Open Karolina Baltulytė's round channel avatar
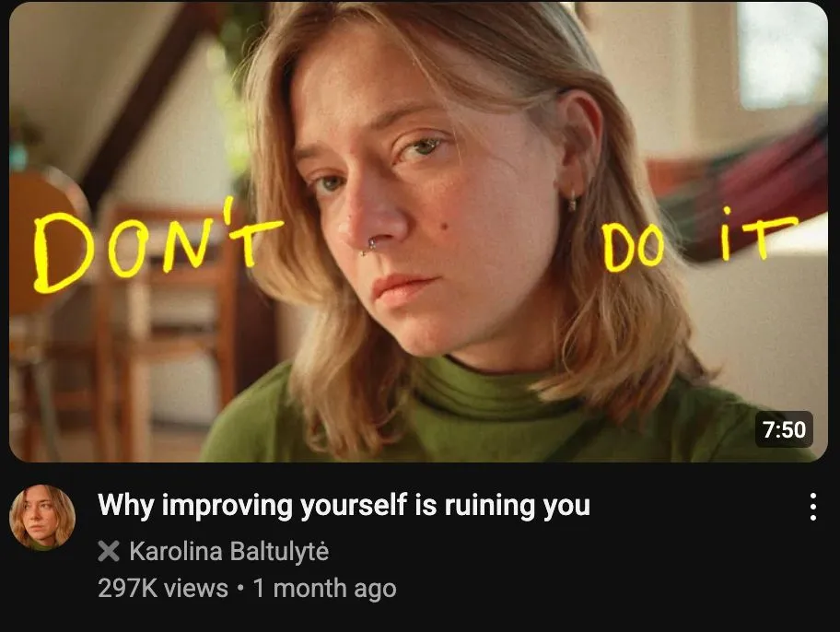 pos(42,517)
